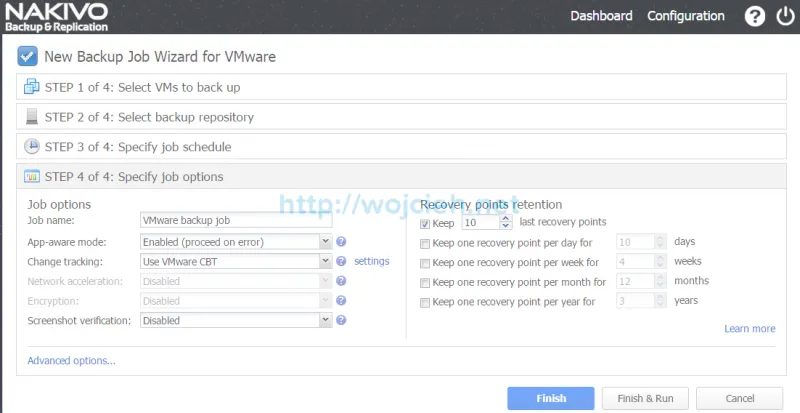Uncheck the Keep last recovery points checkbox
This screenshot has height=413, width=800.
(x=425, y=223)
